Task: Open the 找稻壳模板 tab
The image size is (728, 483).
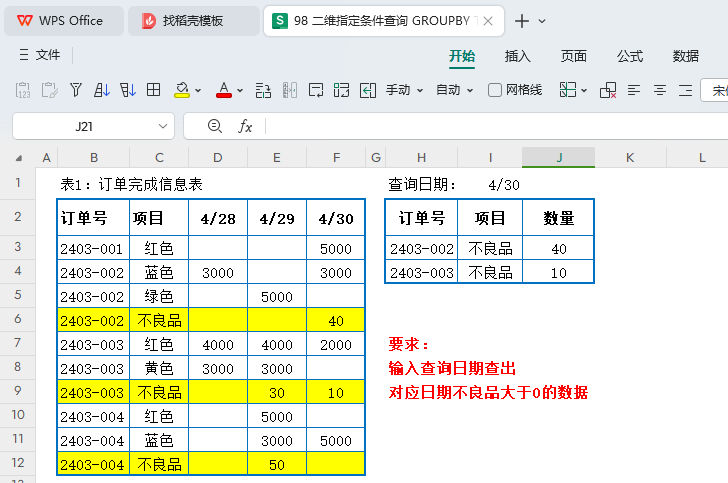Action: (194, 21)
